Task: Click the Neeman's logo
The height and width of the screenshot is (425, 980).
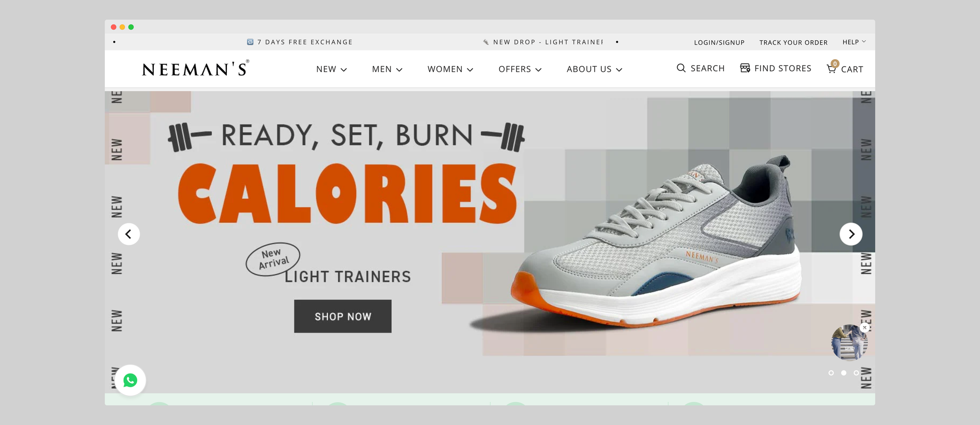Action: click(196, 69)
